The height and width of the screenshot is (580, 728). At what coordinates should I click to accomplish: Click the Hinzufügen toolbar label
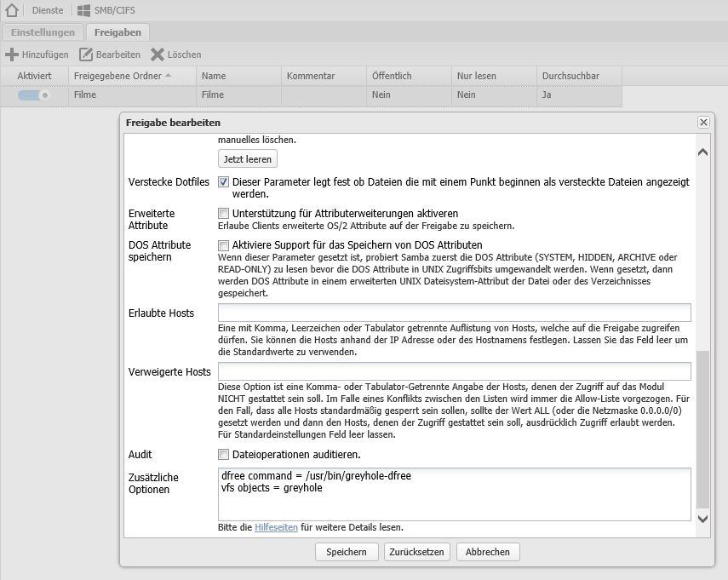point(45,55)
